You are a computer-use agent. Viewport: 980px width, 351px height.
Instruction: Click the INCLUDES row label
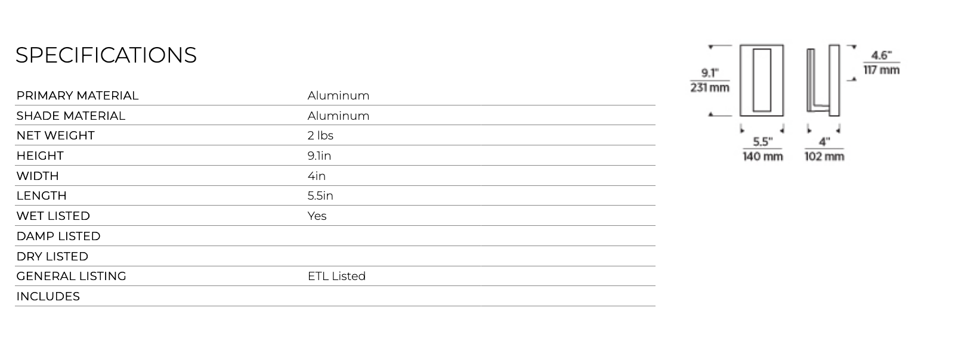pos(48,297)
